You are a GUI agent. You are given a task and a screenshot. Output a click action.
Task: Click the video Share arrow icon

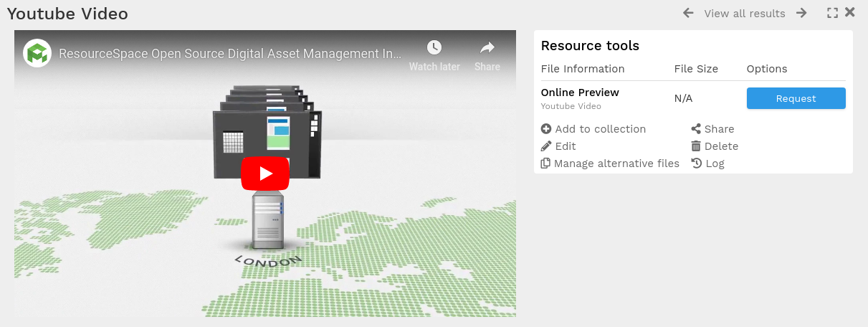click(487, 48)
